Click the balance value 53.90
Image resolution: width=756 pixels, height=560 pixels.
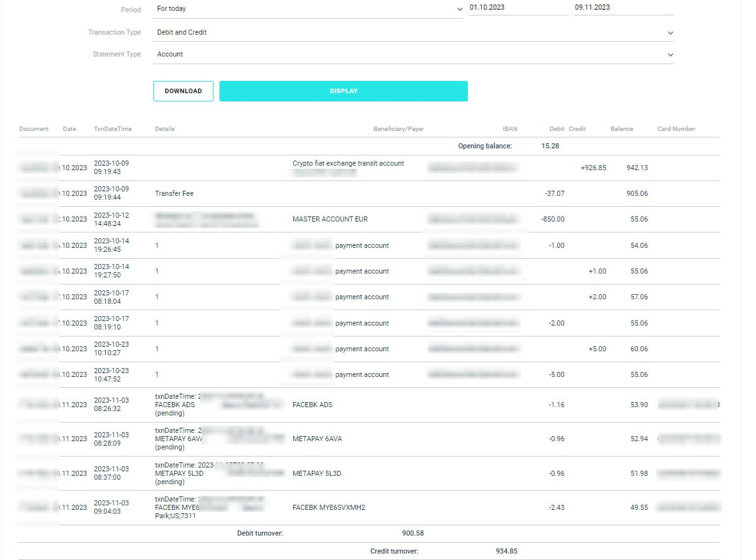point(639,405)
